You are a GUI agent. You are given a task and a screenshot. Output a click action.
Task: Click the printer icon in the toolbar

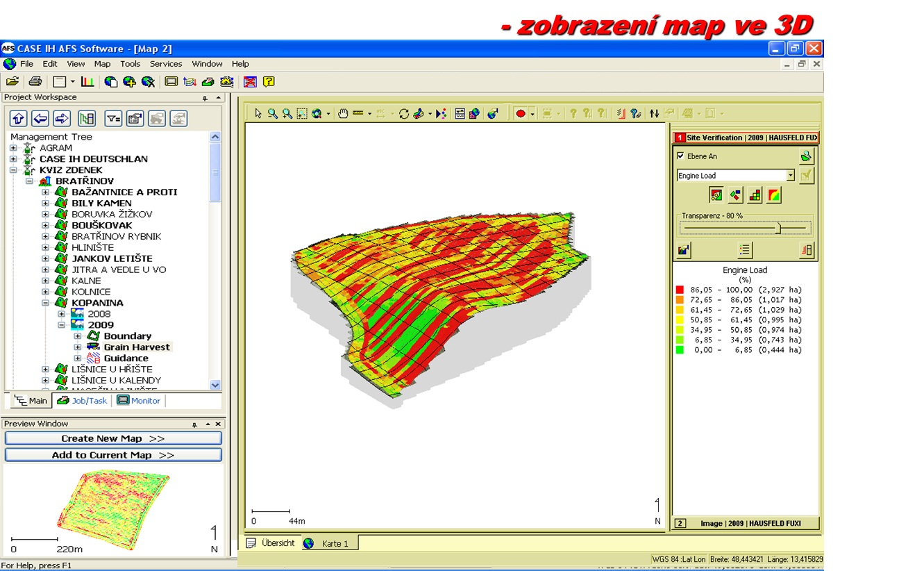pos(35,82)
